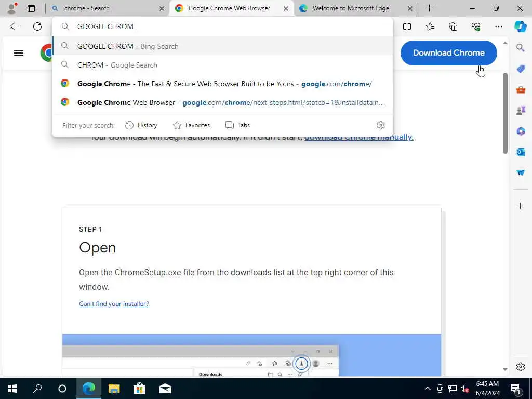This screenshot has width=532, height=399.
Task: Show hidden system tray icons chevron
Action: click(428, 389)
